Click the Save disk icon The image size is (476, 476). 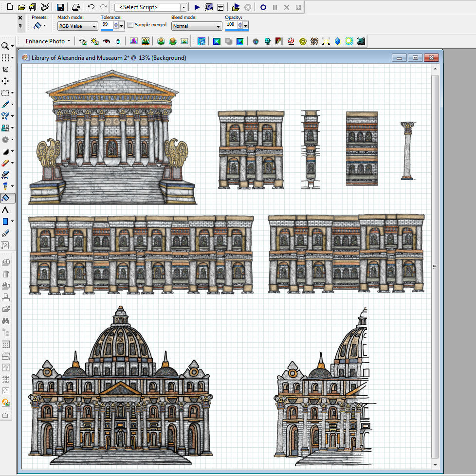click(x=60, y=7)
